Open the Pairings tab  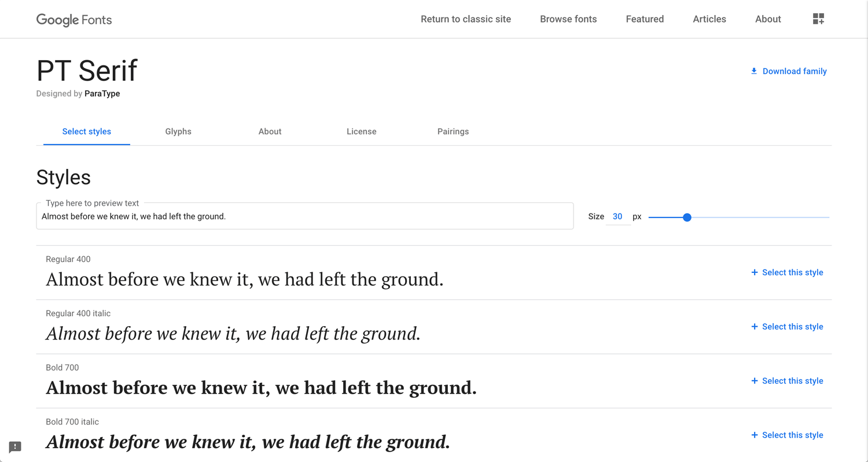(453, 131)
